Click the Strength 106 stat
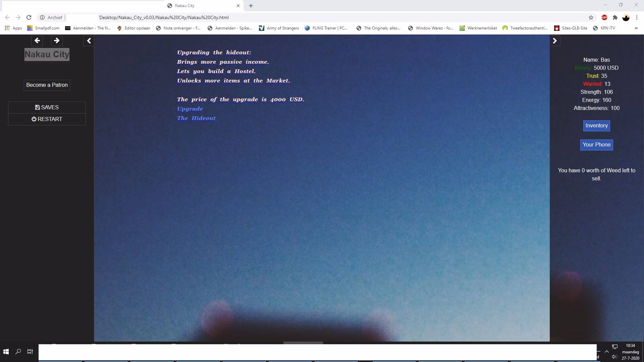644x362 pixels. [x=596, y=92]
